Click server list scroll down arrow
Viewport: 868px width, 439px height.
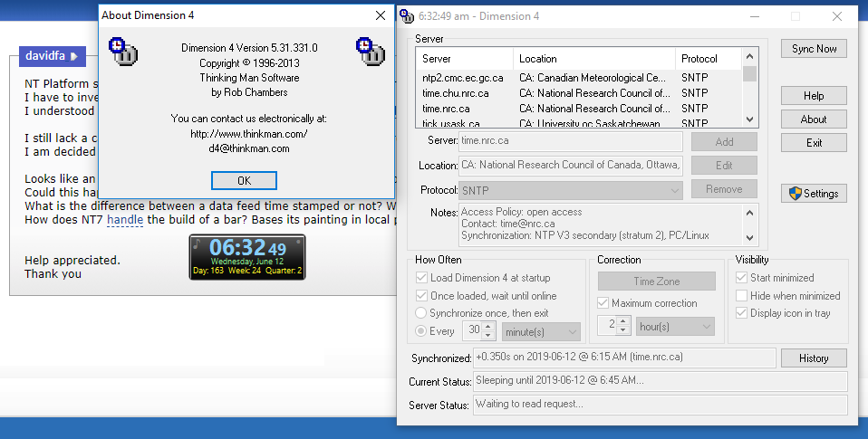[750, 119]
